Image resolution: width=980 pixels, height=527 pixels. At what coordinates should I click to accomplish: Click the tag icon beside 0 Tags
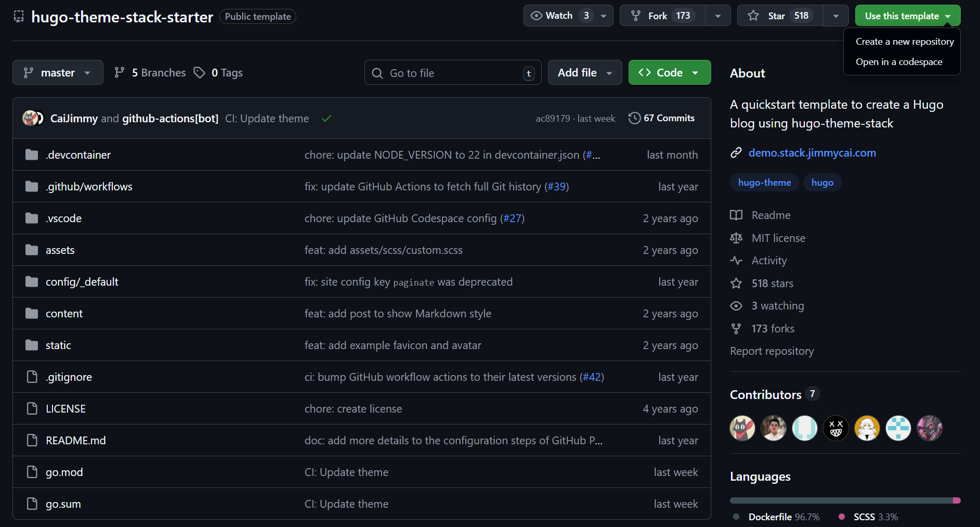[x=199, y=73]
